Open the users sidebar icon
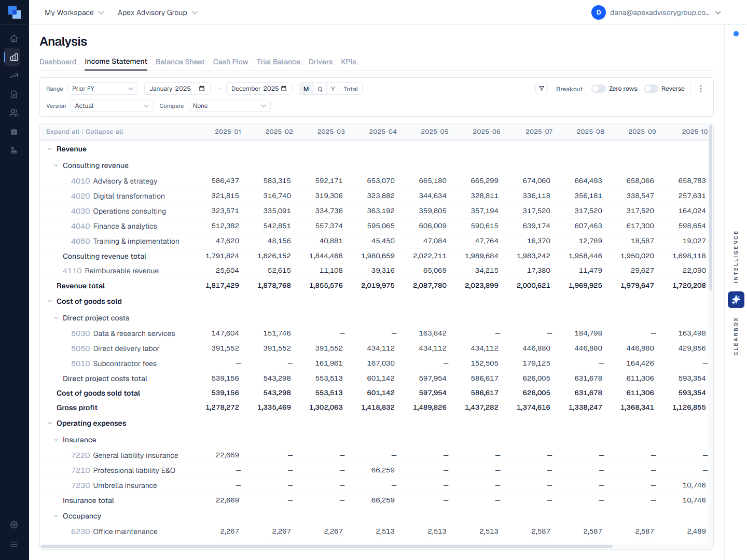This screenshot has height=560, width=747. [14, 113]
